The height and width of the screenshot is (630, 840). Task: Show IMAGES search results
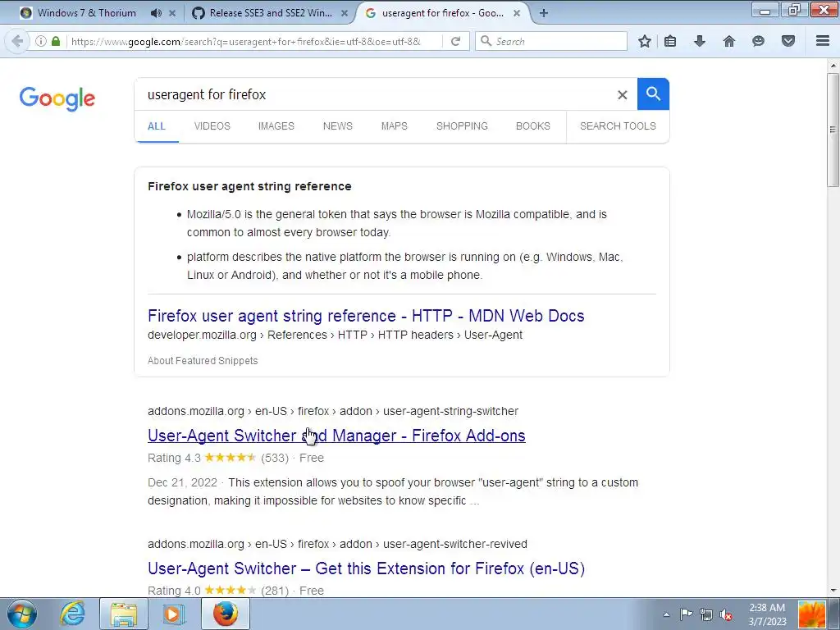coord(276,126)
